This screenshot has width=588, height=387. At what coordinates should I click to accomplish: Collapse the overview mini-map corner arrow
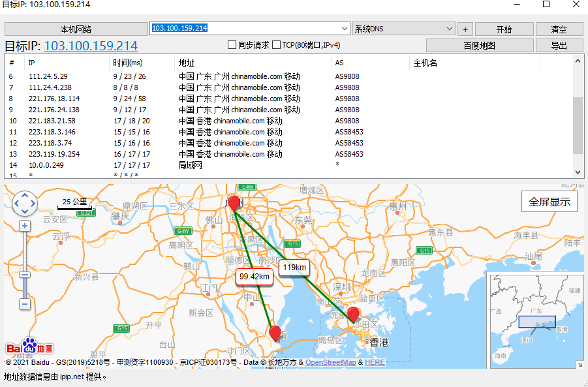pos(580,365)
